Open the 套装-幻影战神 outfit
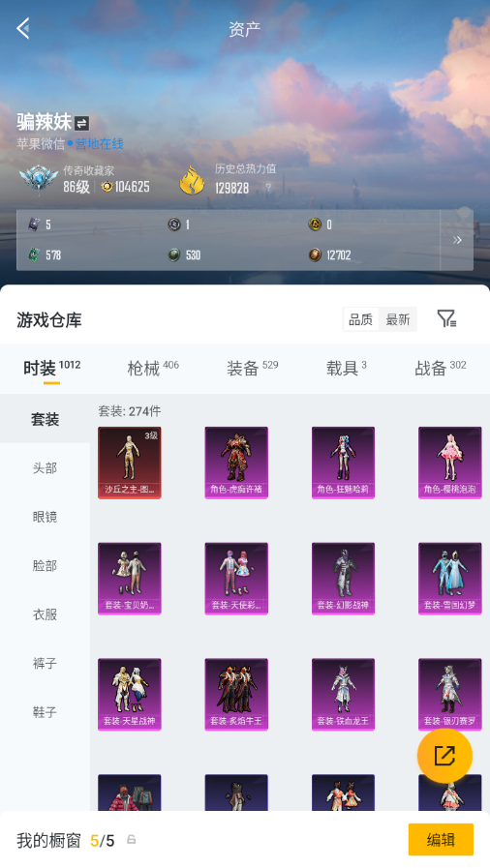 click(x=343, y=579)
